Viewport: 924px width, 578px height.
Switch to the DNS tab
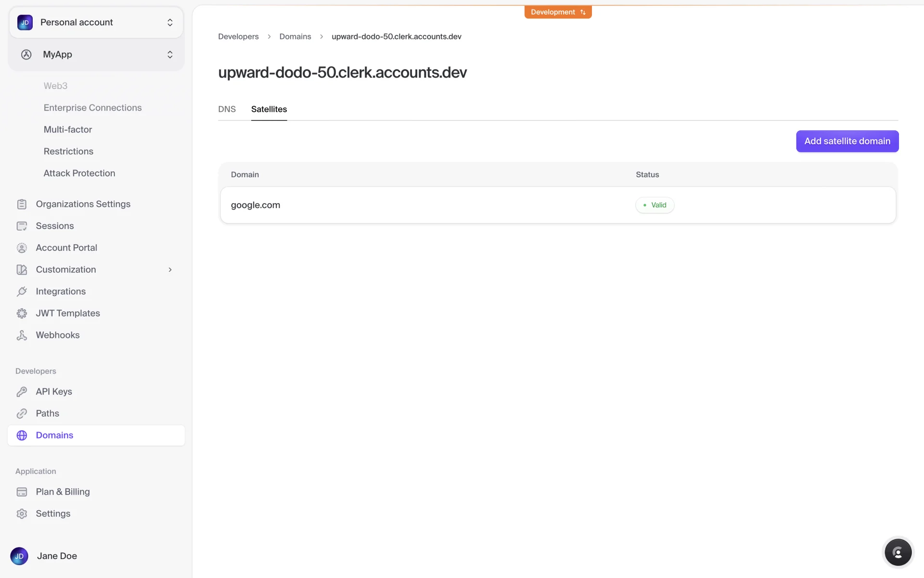coord(227,109)
